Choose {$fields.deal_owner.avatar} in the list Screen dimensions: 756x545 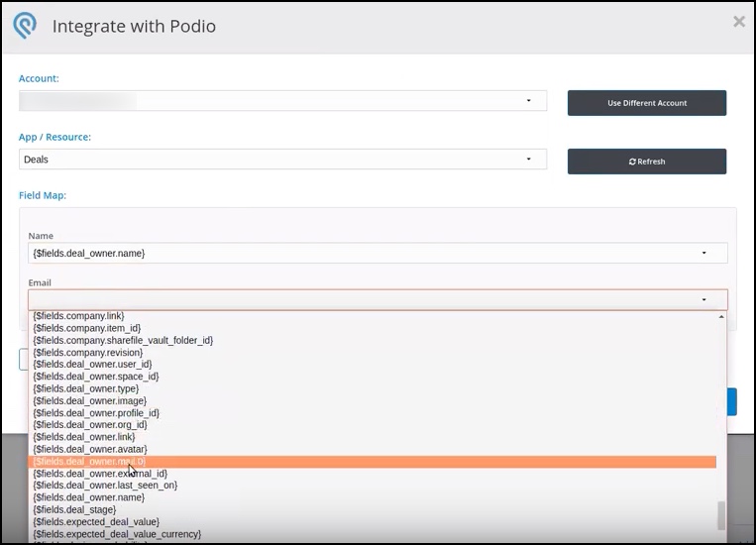pos(90,449)
